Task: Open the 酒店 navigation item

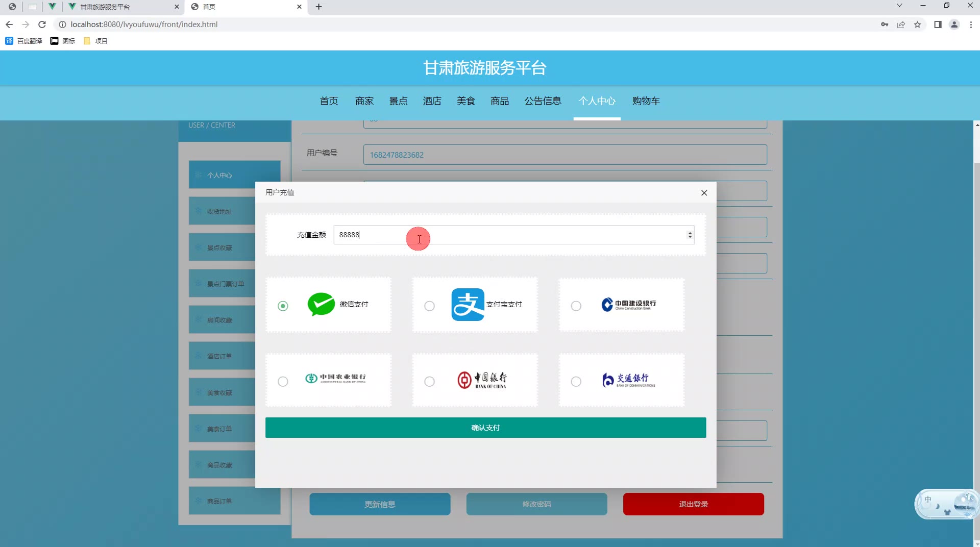Action: (x=432, y=101)
